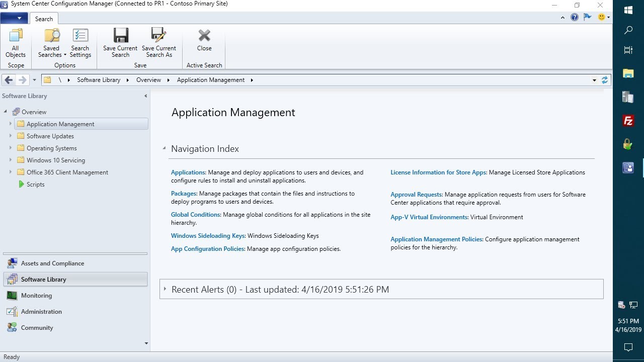Select the Software Library workspace
Screen dimensions: 644x362
tap(75, 280)
